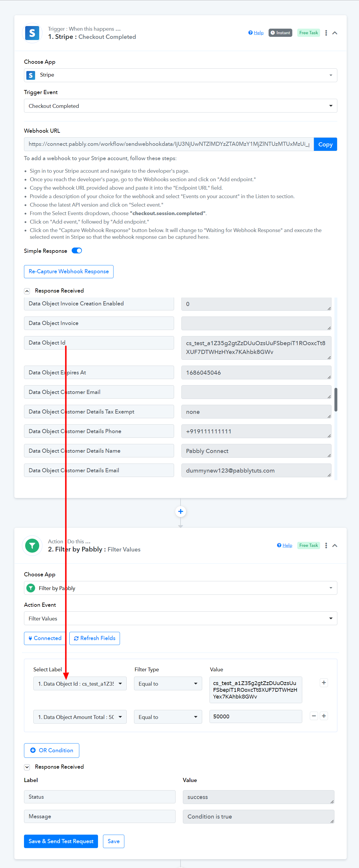Click Free Task badge in Filter step header
Viewport: 359px width, 868px height.
coord(308,545)
